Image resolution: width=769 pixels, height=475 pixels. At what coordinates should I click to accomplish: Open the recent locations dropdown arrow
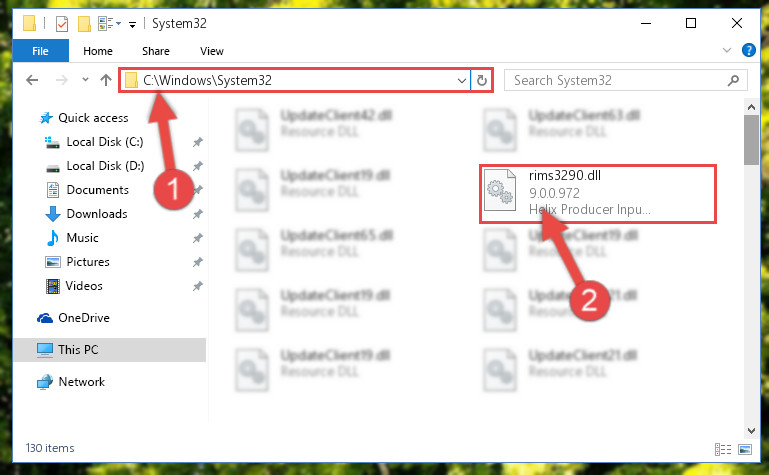pyautogui.click(x=85, y=79)
